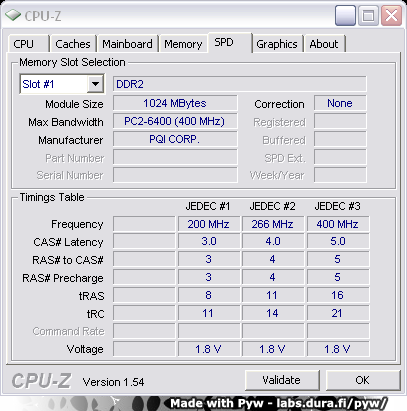Maximize the CPU-Z window

tap(368, 15)
